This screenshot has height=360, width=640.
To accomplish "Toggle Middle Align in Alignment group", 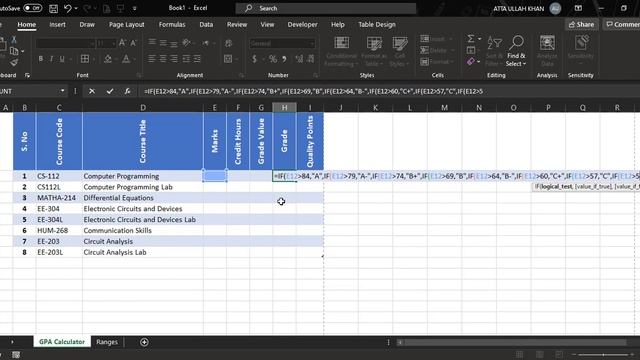I will 163,42.
